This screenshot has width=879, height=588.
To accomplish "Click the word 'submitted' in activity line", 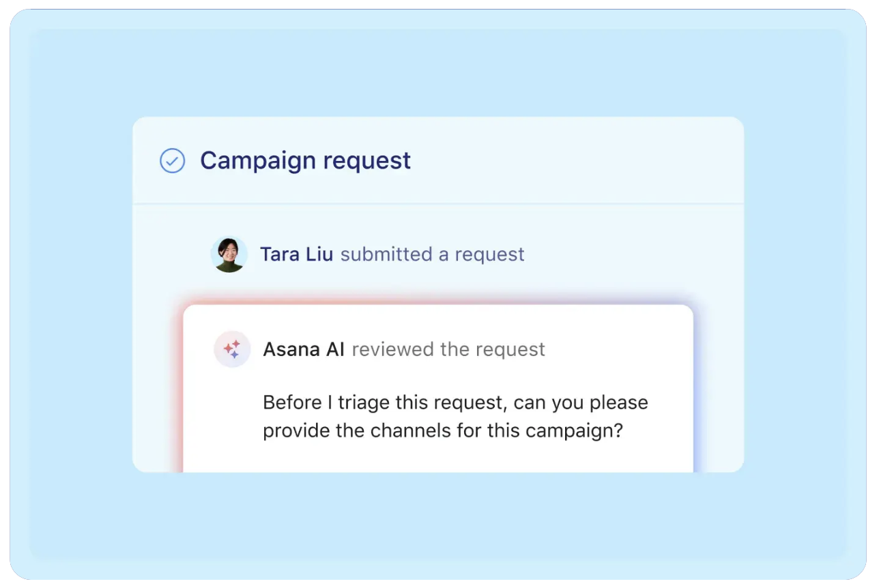I will [386, 254].
